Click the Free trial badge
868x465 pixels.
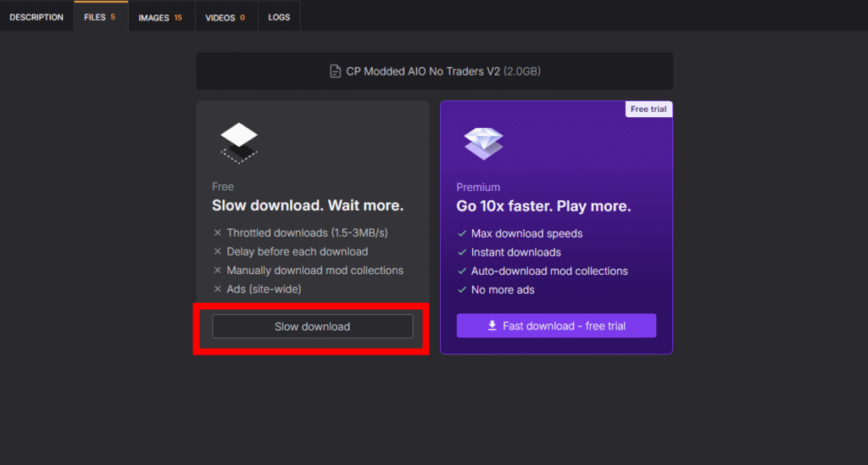[648, 109]
